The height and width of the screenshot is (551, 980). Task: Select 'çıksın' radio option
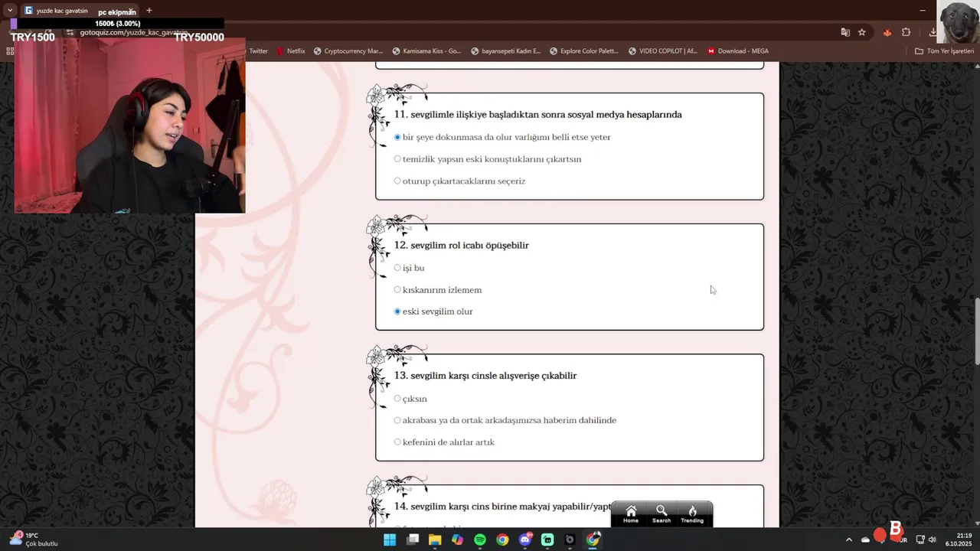[x=397, y=399]
